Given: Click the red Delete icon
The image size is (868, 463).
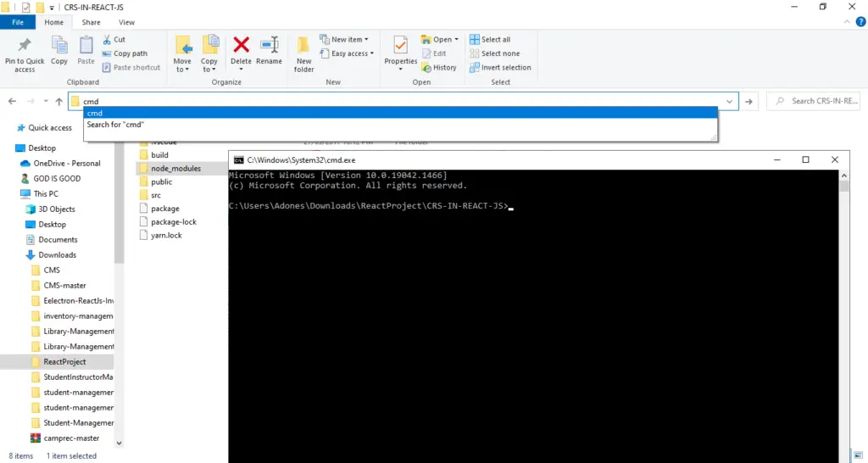Looking at the screenshot, I should pos(241,46).
